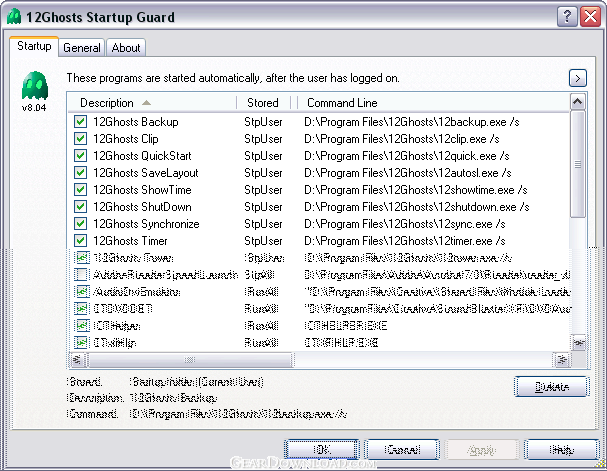Image resolution: width=607 pixels, height=471 pixels.
Task: Uncheck 12Ghosts Clip startup entry
Action: coord(81,139)
